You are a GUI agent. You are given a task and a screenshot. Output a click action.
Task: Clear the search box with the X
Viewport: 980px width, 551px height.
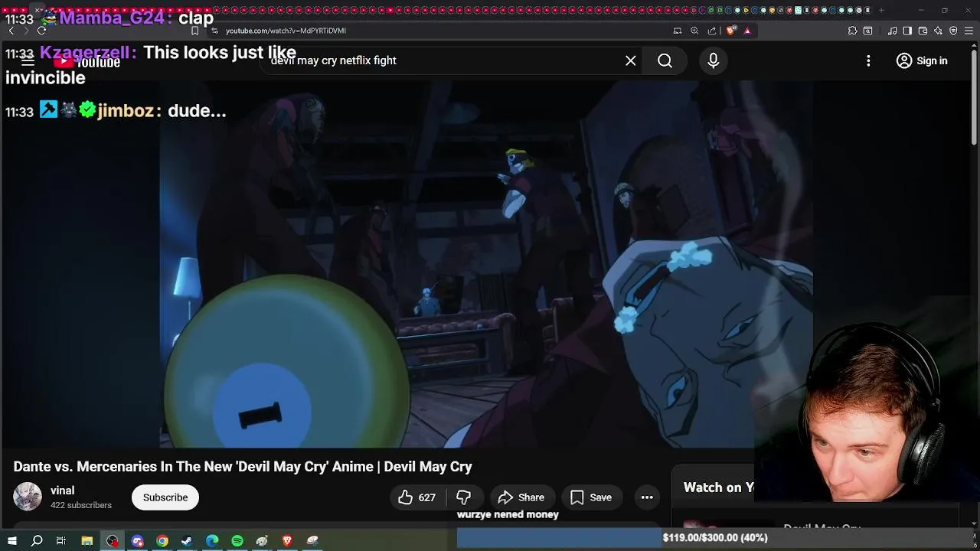coord(631,60)
